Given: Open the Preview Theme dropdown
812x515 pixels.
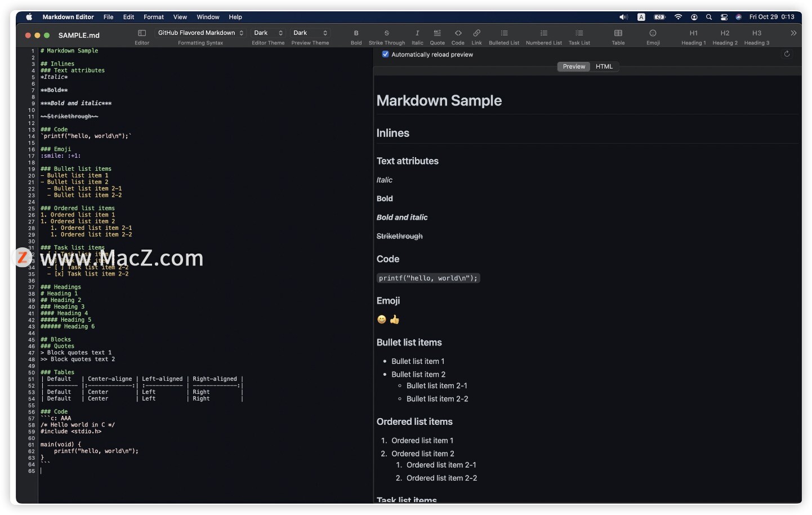Looking at the screenshot, I should (310, 33).
